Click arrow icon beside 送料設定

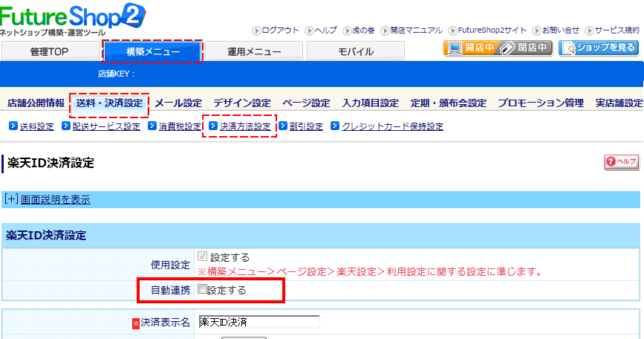click(13, 126)
